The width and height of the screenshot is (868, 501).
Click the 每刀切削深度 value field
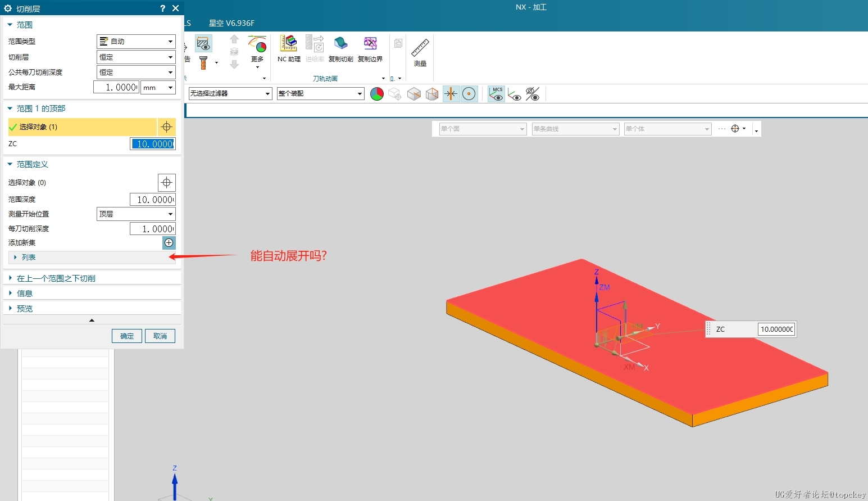(x=153, y=229)
